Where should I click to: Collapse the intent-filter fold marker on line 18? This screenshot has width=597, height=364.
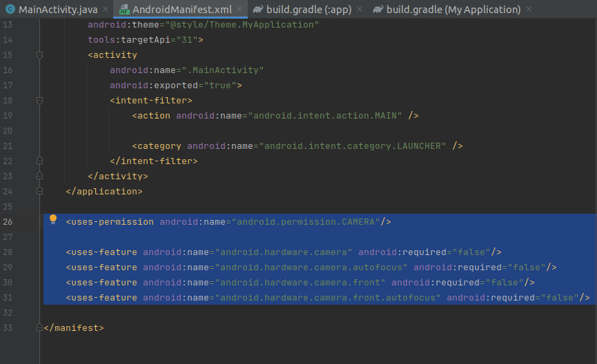click(x=39, y=101)
